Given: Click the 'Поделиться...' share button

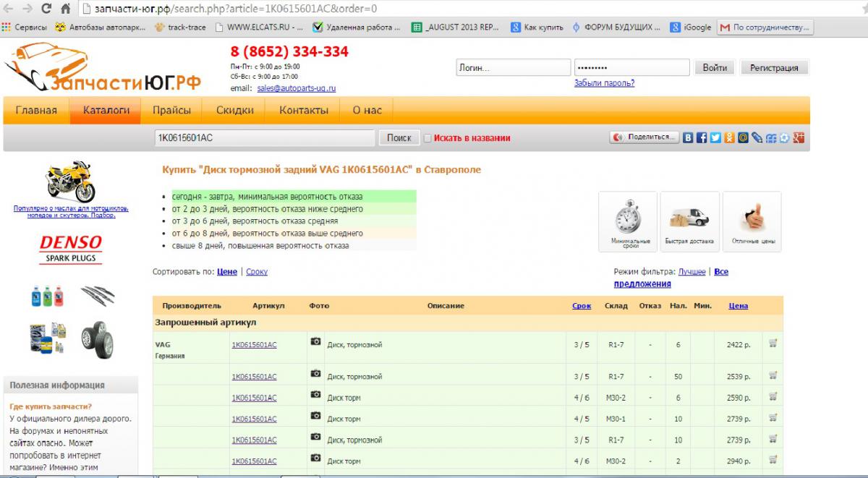Looking at the screenshot, I should point(644,137).
